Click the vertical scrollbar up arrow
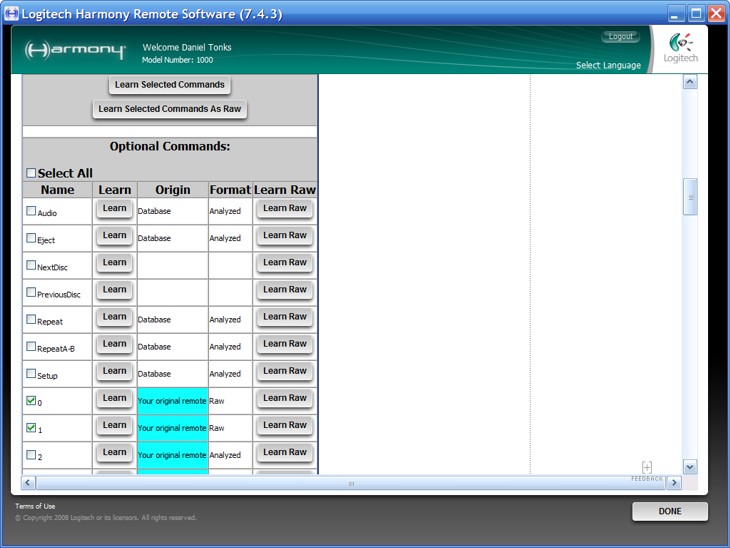 [x=690, y=82]
